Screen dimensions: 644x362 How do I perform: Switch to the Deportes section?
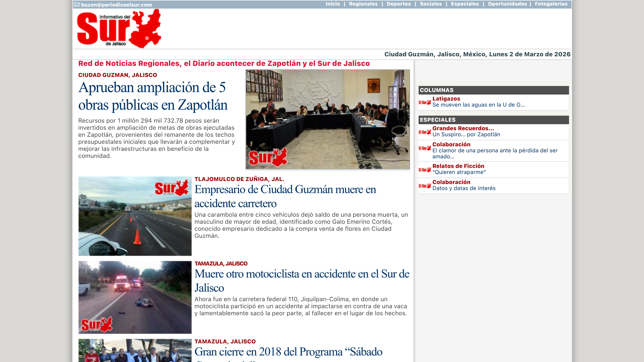(398, 4)
